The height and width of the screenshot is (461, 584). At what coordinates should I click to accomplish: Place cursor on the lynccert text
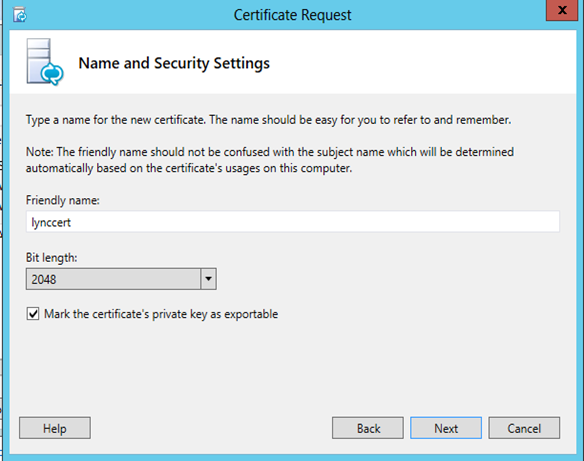[x=51, y=222]
